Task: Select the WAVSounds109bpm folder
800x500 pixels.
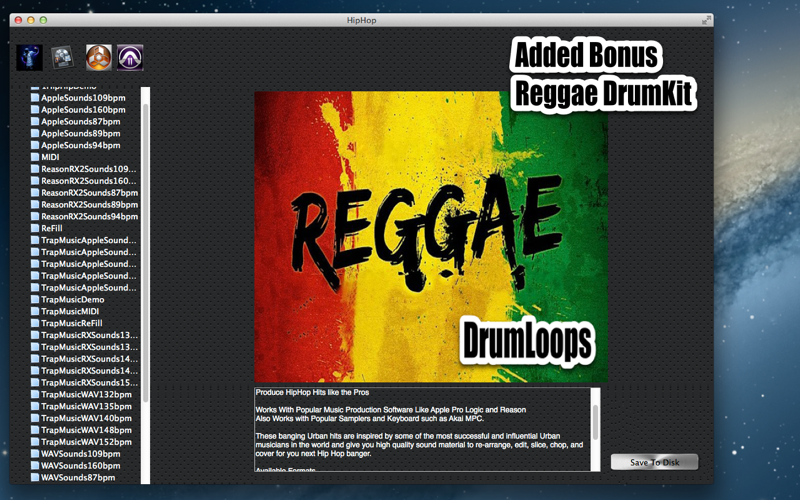Action: [x=76, y=454]
